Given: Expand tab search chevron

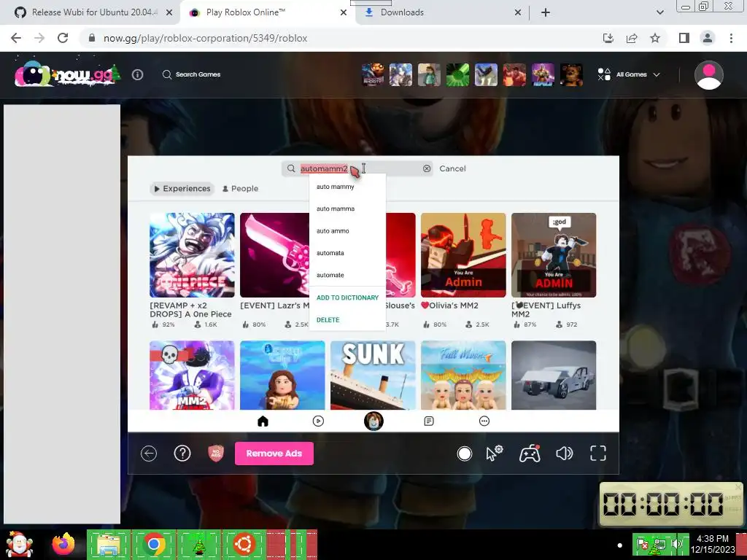Looking at the screenshot, I should [x=659, y=13].
